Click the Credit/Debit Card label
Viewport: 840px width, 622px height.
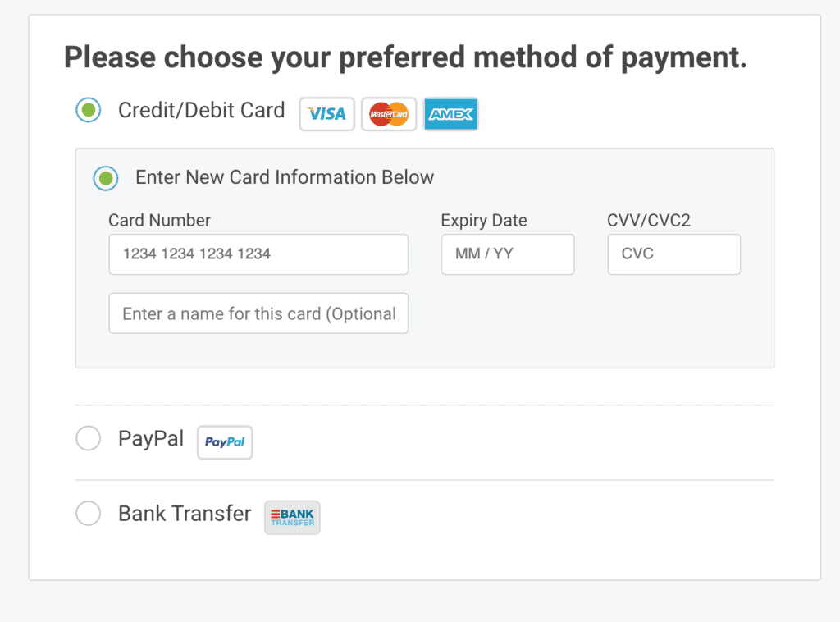coord(201,109)
